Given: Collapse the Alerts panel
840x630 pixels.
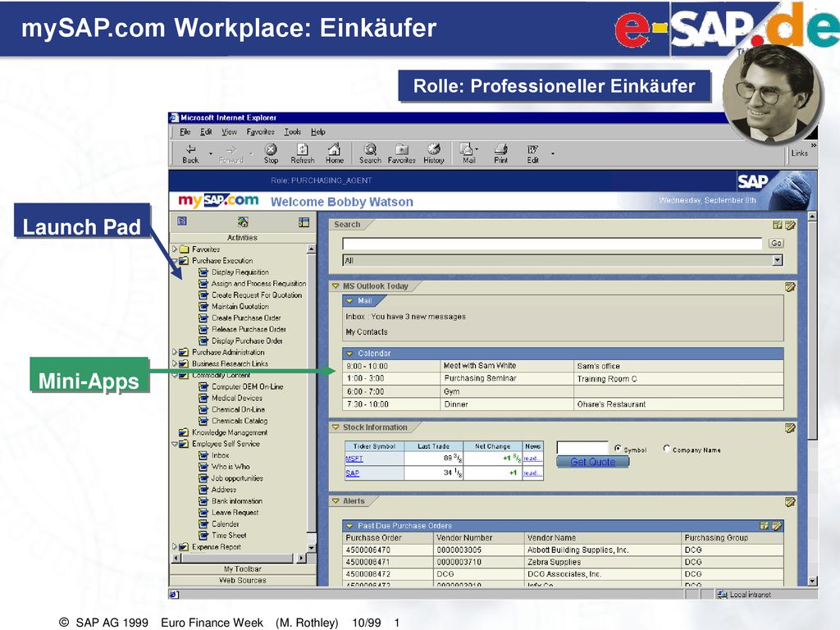Looking at the screenshot, I should [336, 501].
